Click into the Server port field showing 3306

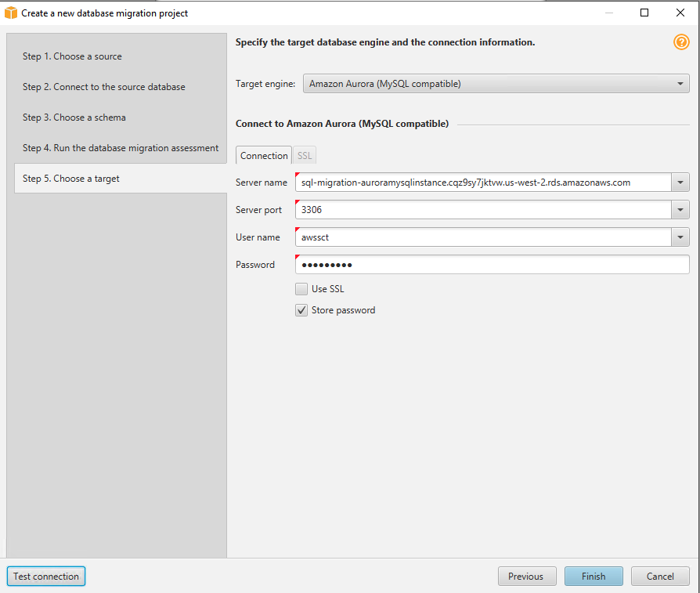(x=483, y=210)
